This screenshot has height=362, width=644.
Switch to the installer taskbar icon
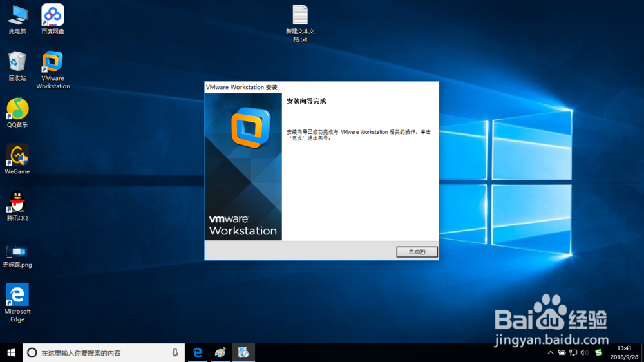(243, 352)
